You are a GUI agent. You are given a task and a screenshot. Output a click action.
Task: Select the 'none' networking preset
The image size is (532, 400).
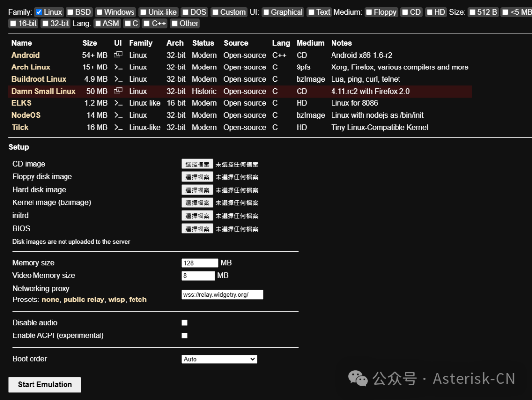pyautogui.click(x=50, y=300)
